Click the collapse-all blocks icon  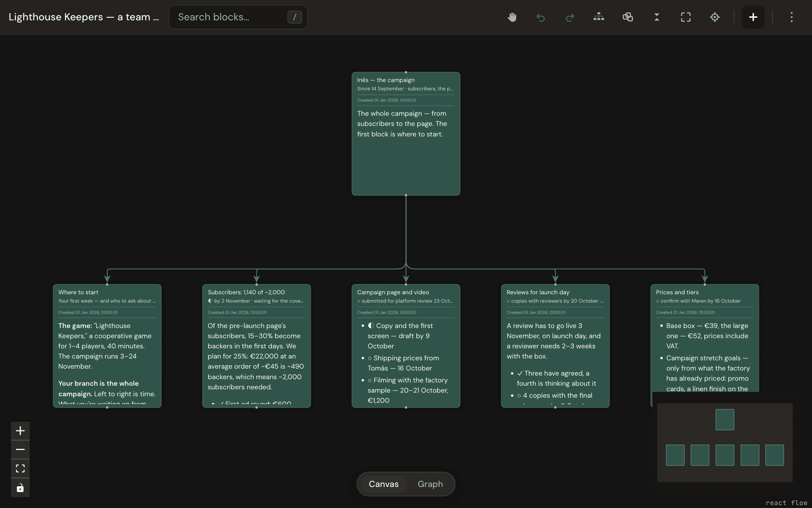[657, 17]
